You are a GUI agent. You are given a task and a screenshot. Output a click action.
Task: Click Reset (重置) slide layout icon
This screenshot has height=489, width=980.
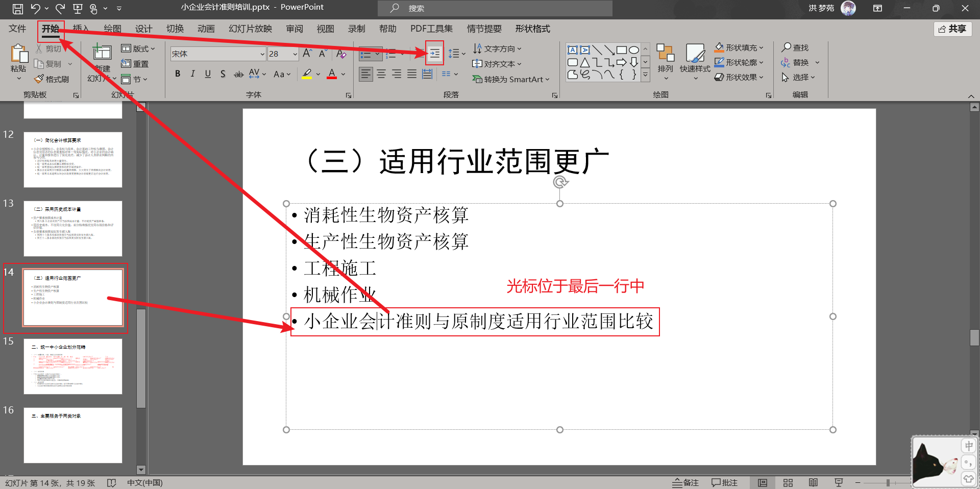[135, 64]
